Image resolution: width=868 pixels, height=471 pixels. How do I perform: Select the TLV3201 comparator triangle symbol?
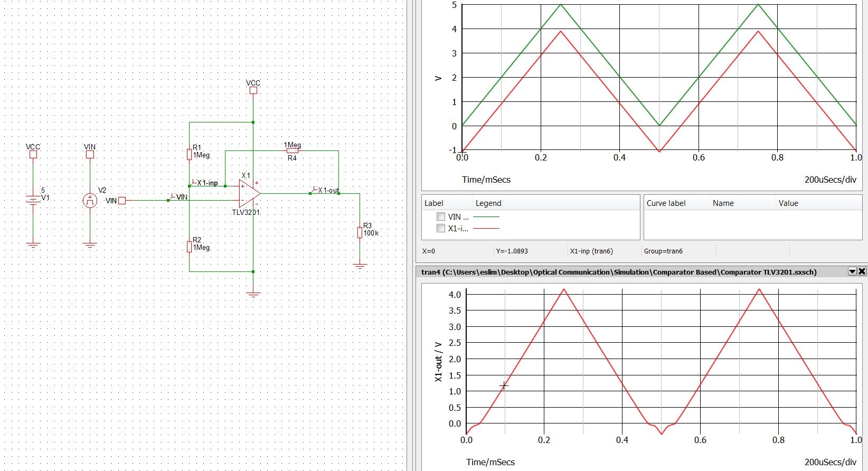249,193
